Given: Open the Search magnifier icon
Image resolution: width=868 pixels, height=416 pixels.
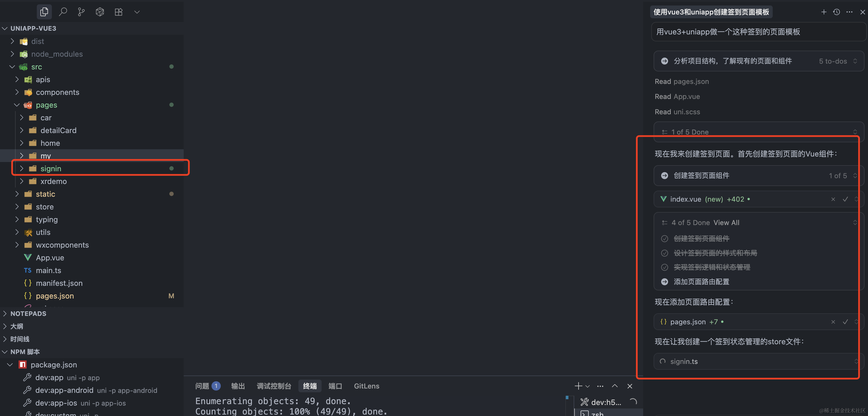Looking at the screenshot, I should pyautogui.click(x=63, y=12).
